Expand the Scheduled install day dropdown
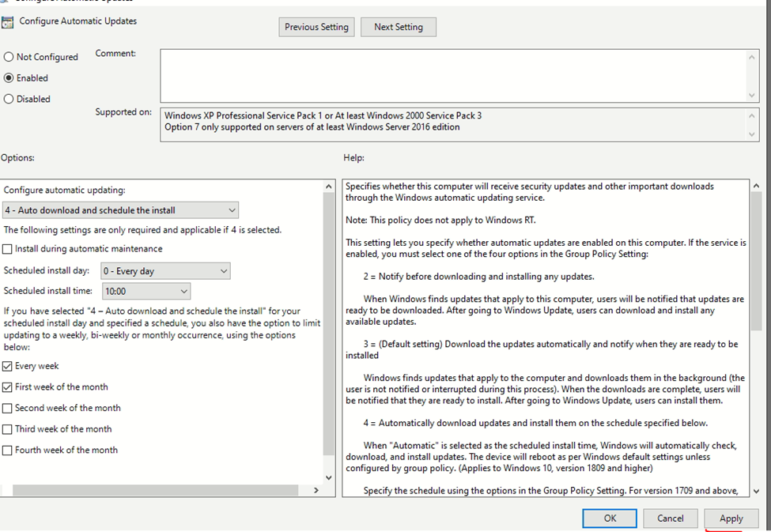 165,271
